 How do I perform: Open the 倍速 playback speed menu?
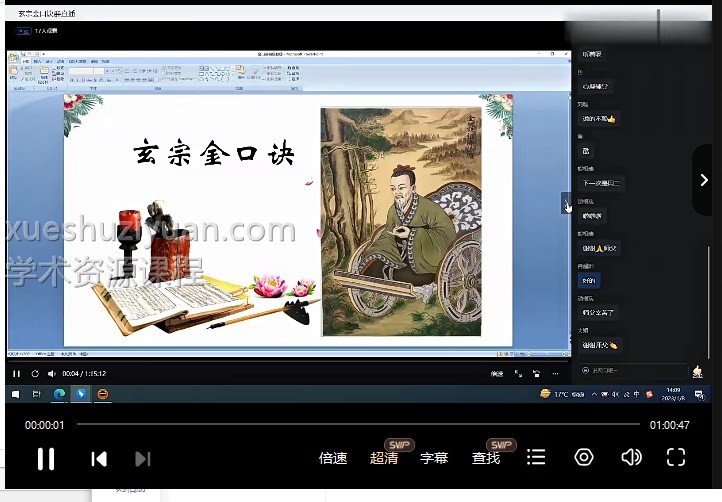pyautogui.click(x=333, y=458)
